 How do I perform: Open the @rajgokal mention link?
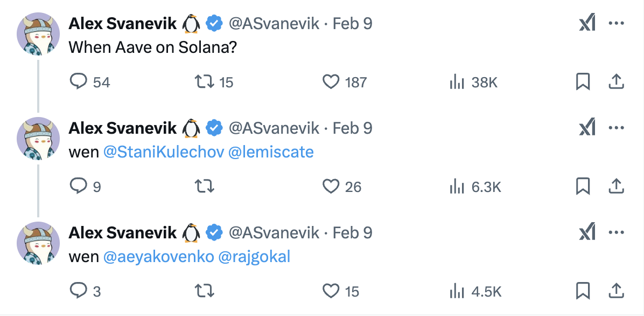coord(254,257)
